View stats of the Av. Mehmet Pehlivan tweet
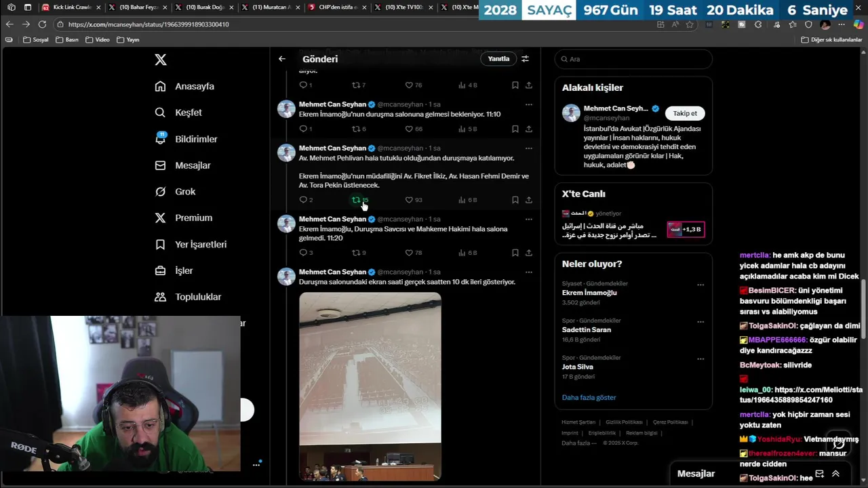This screenshot has height=488, width=868. pos(467,200)
